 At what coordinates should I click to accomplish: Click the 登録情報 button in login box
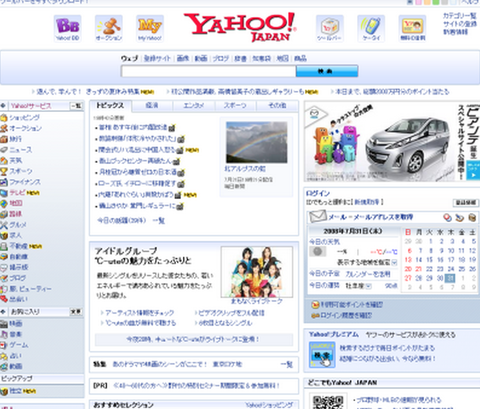pos(466,202)
